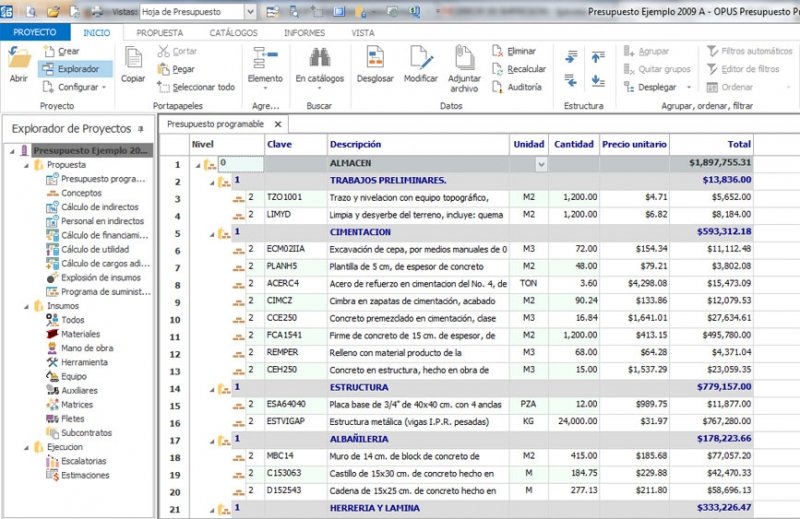Screen dimensions: 800x519
Task: Select Mano de obra in tree
Action: [x=86, y=348]
